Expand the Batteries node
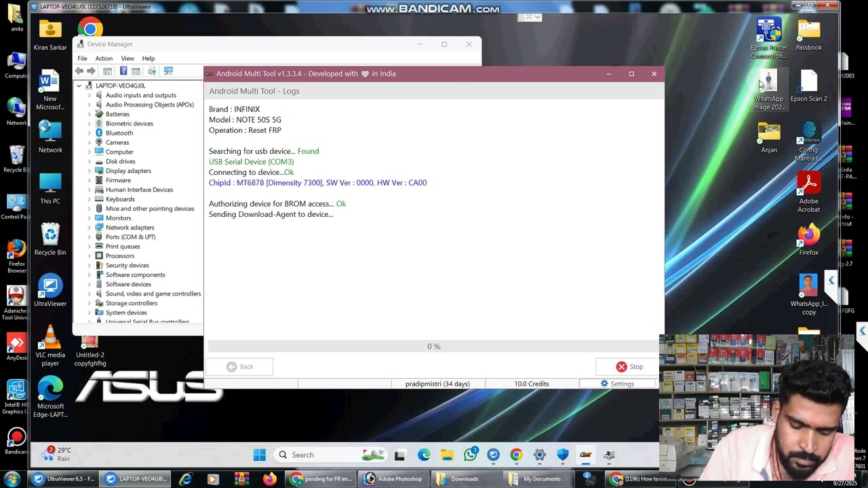This screenshot has width=868, height=488. (89, 115)
